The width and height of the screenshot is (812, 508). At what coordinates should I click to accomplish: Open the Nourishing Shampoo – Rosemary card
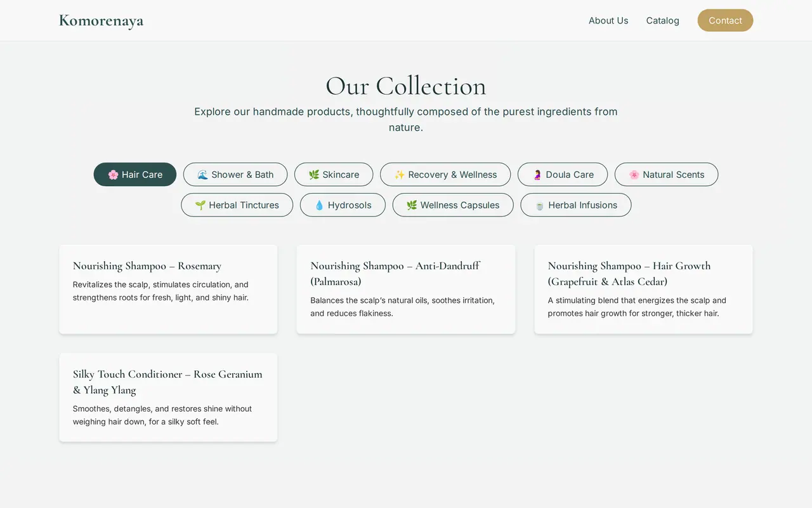click(x=168, y=289)
